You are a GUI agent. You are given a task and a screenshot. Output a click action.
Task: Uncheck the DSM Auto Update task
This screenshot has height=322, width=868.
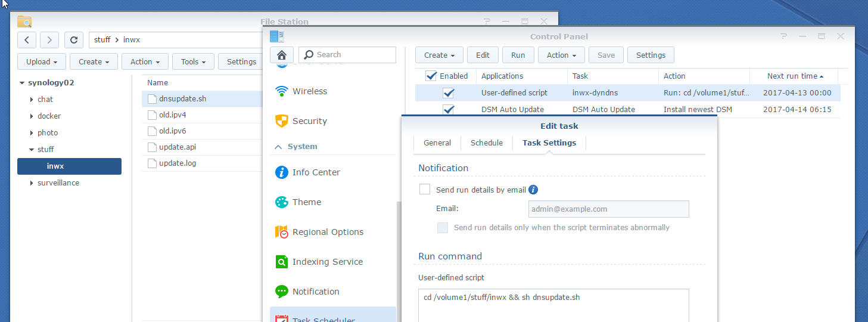coord(449,110)
